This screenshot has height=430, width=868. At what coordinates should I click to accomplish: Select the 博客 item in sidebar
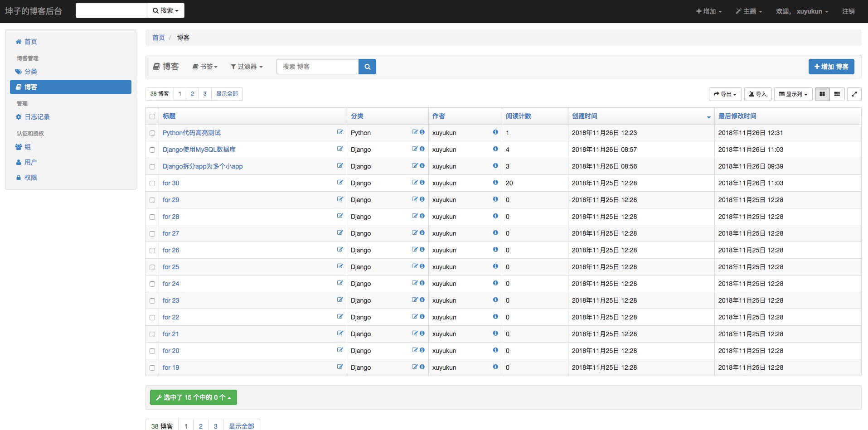[71, 87]
